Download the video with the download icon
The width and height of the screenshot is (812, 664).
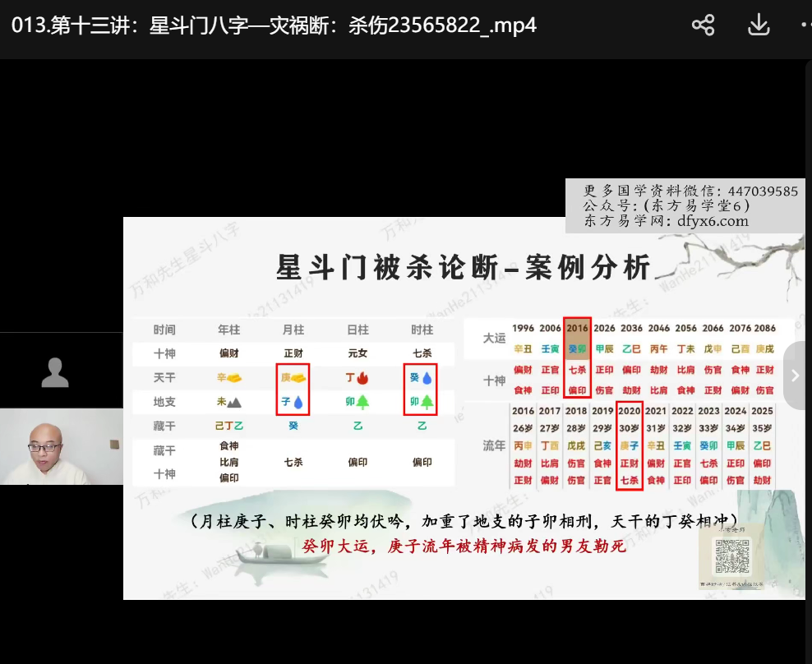click(758, 25)
